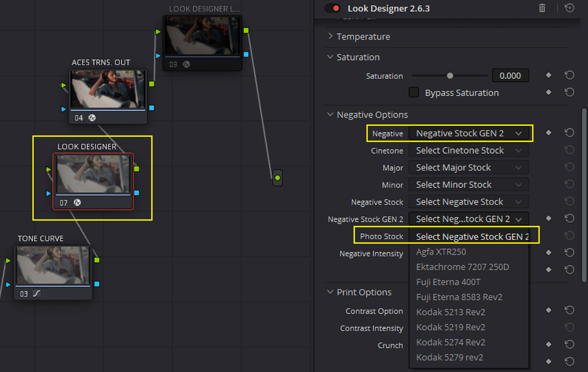The width and height of the screenshot is (588, 372).
Task: Click the Saturation value field 0.000
Action: [x=510, y=75]
